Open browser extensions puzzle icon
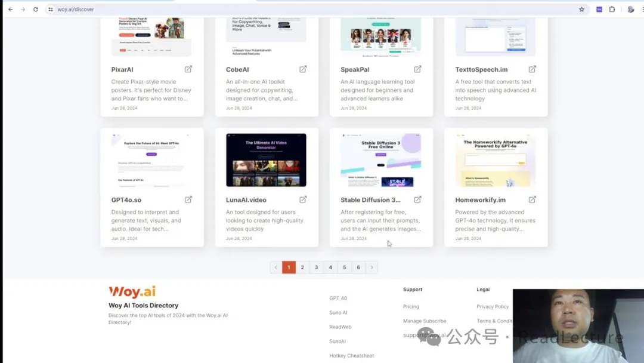644x363 pixels. [612, 10]
